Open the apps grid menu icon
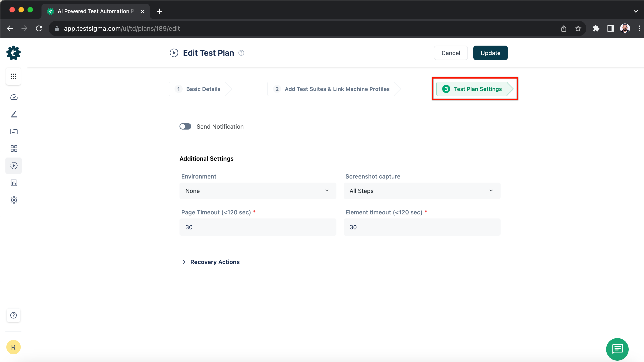Viewport: 644px width, 362px height. click(x=14, y=76)
